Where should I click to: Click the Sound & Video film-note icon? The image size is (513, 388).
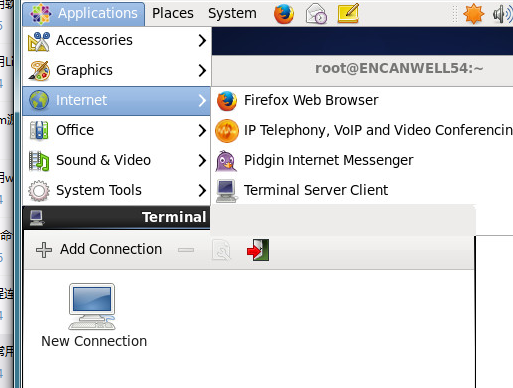(x=39, y=161)
